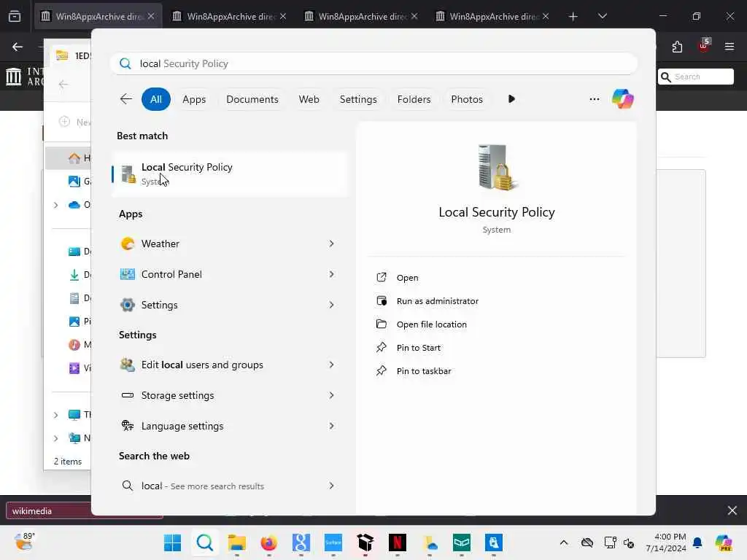Expand web search local result chevron

[x=332, y=486]
